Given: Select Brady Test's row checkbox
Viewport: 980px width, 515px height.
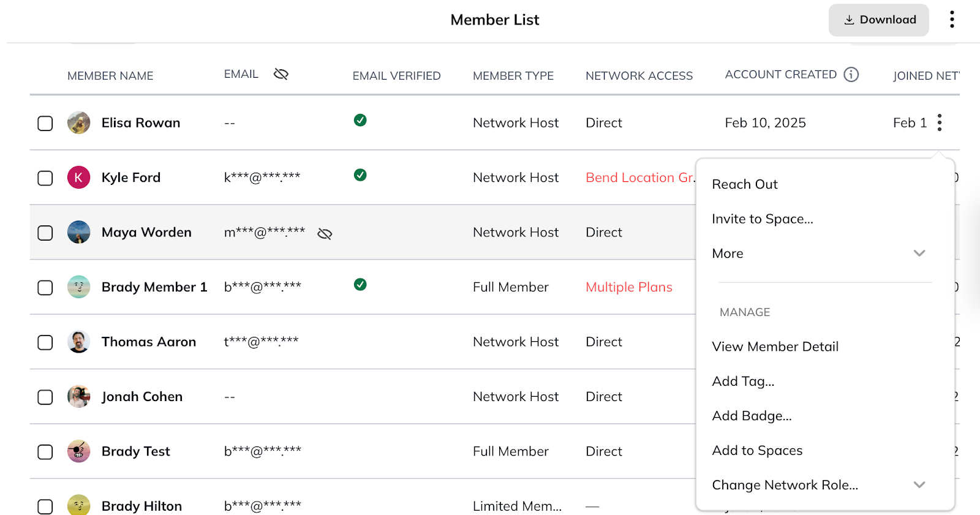Looking at the screenshot, I should click(45, 451).
